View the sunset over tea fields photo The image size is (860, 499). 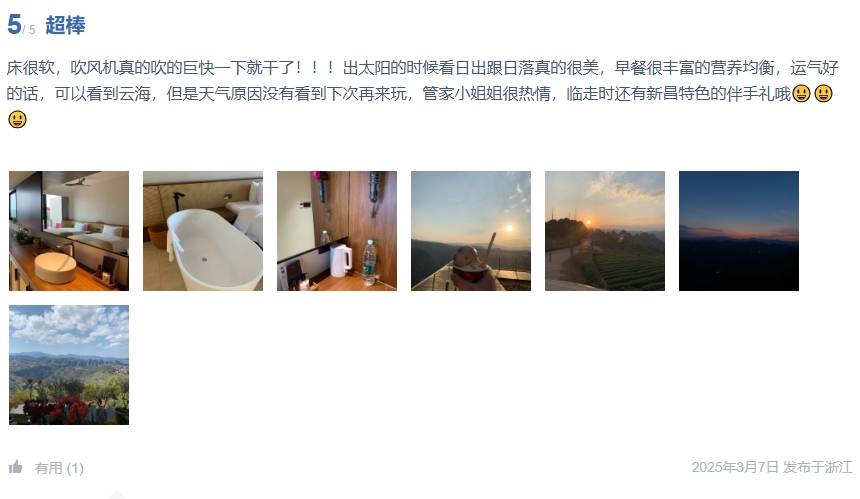coord(605,231)
